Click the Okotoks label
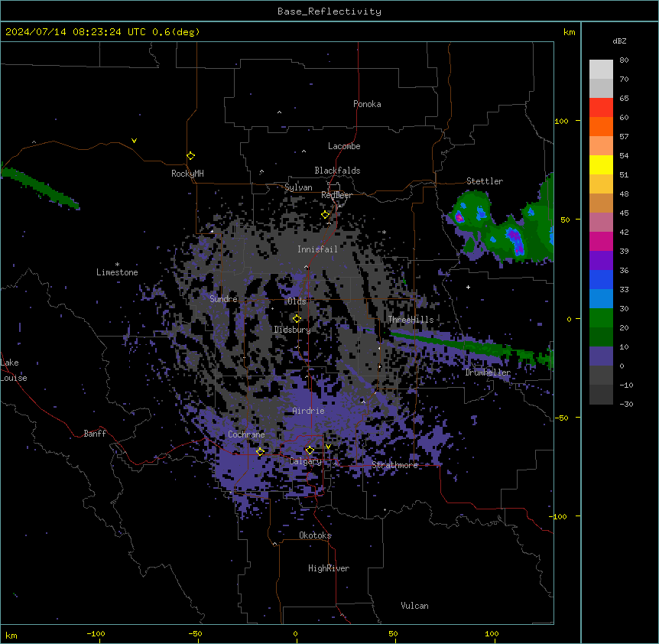The height and width of the screenshot is (644, 659). 315,535
